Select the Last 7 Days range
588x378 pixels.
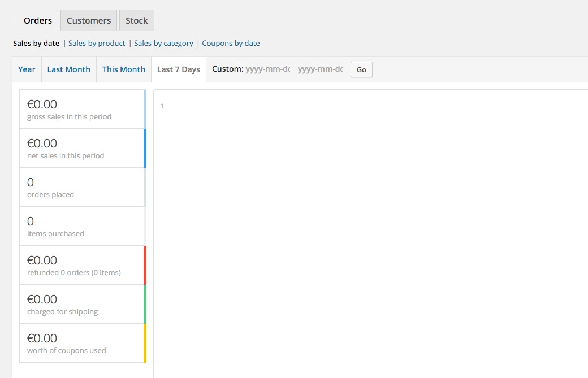click(179, 69)
